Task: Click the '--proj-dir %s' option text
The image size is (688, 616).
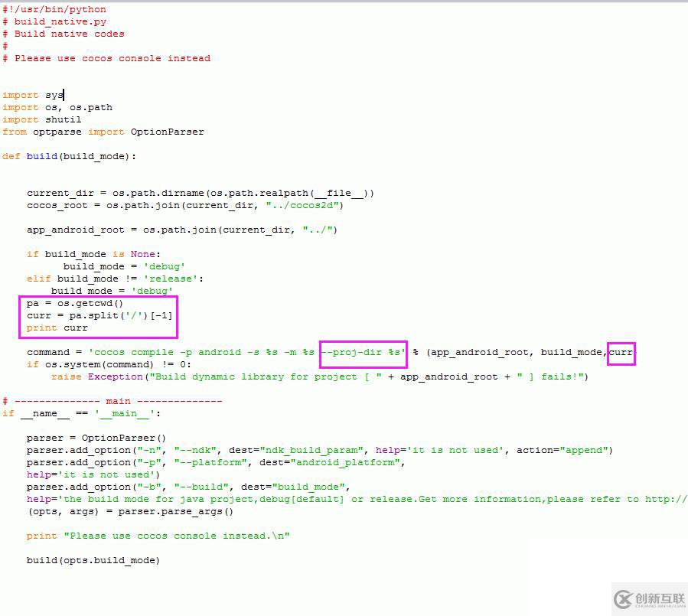Action: coord(363,352)
